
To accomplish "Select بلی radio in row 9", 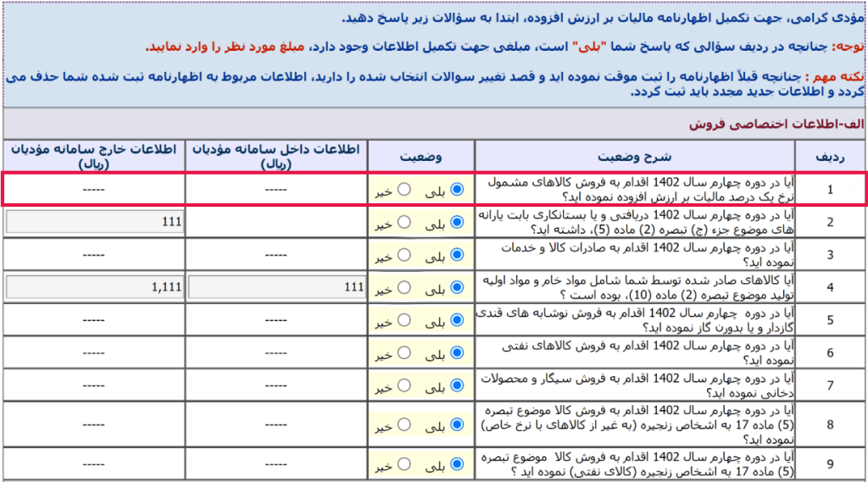I will (x=457, y=463).
